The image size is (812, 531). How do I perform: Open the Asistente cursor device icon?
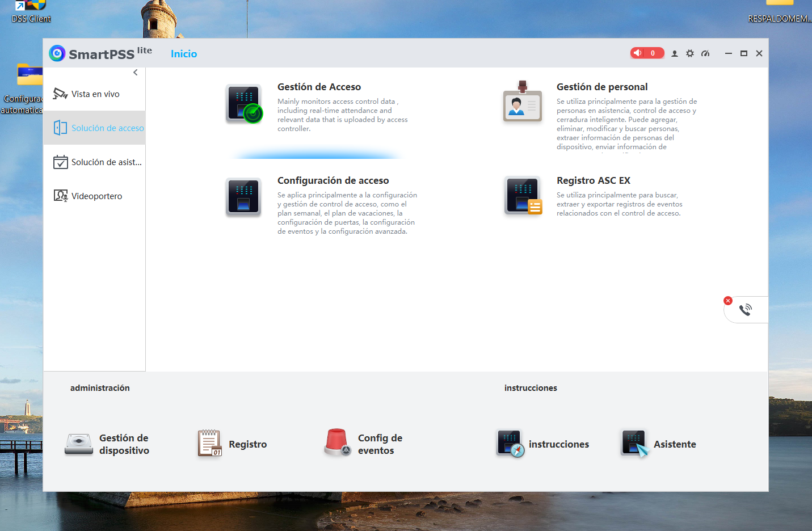tap(635, 443)
